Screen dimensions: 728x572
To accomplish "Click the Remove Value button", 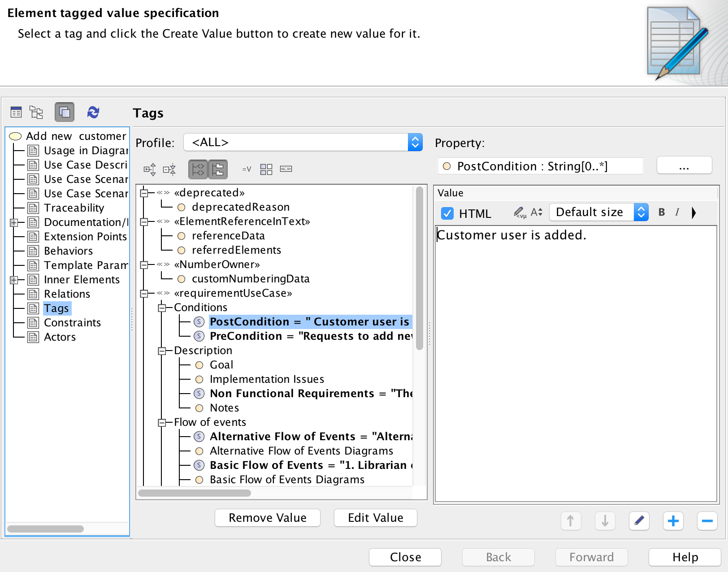I will (267, 518).
